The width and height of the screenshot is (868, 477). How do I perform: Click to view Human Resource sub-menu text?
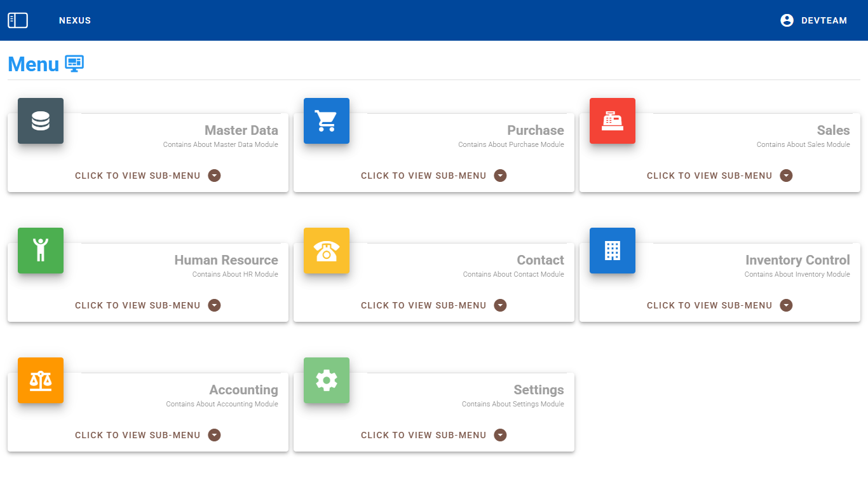point(137,305)
